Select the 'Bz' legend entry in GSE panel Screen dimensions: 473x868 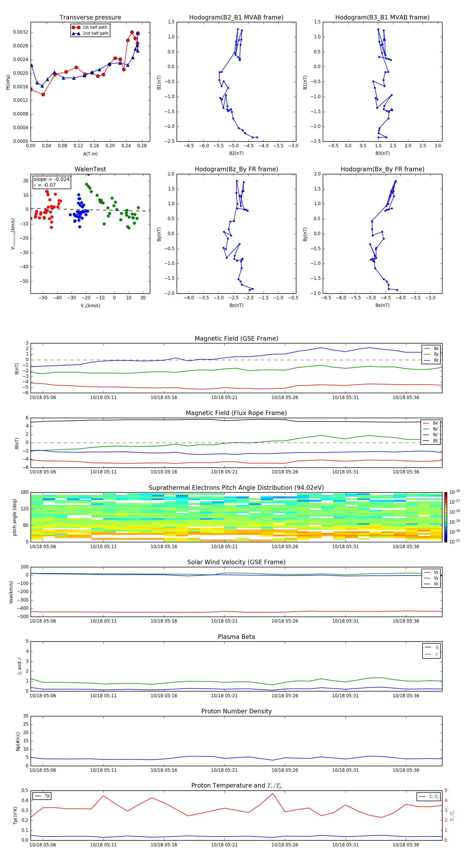pyautogui.click(x=431, y=360)
